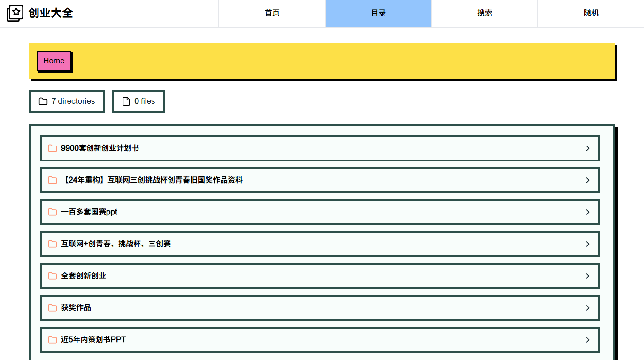644x360 pixels.
Task: Click the folder icon next to 获奖作品
Action: pos(52,308)
